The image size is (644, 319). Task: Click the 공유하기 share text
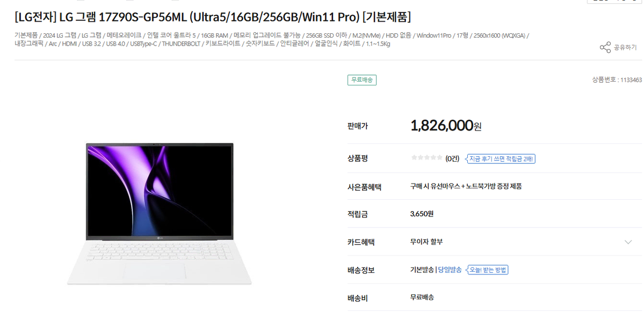point(625,48)
